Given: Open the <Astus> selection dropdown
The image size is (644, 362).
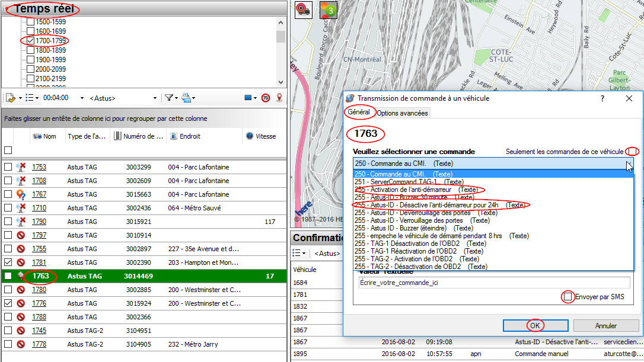Looking at the screenshot, I should pyautogui.click(x=155, y=98).
